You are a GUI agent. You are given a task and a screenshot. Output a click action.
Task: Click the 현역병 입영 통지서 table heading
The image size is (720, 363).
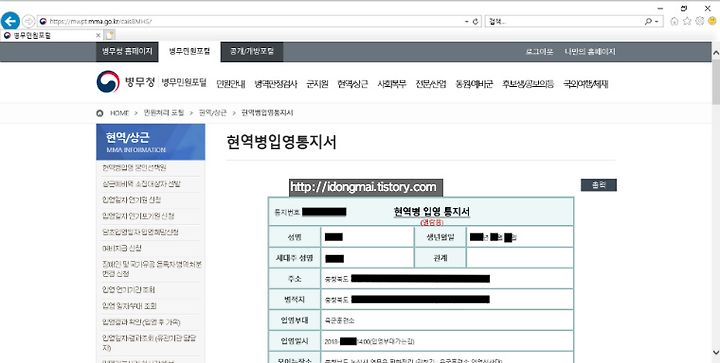432,212
